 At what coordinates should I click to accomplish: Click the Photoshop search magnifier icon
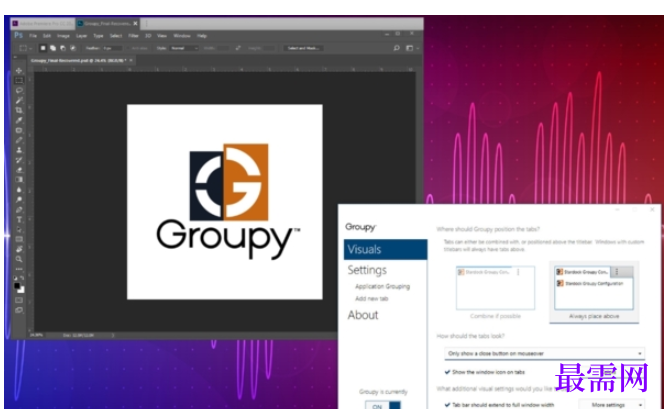pos(396,48)
